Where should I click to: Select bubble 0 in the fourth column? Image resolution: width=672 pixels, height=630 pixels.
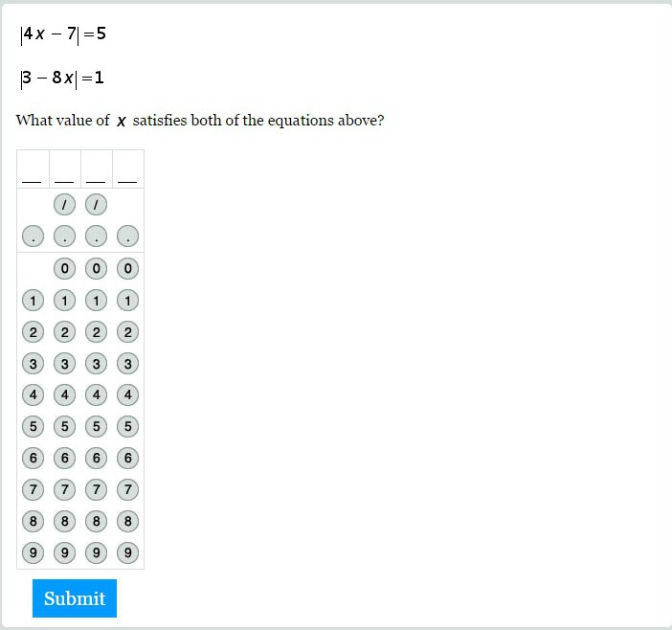click(x=127, y=269)
